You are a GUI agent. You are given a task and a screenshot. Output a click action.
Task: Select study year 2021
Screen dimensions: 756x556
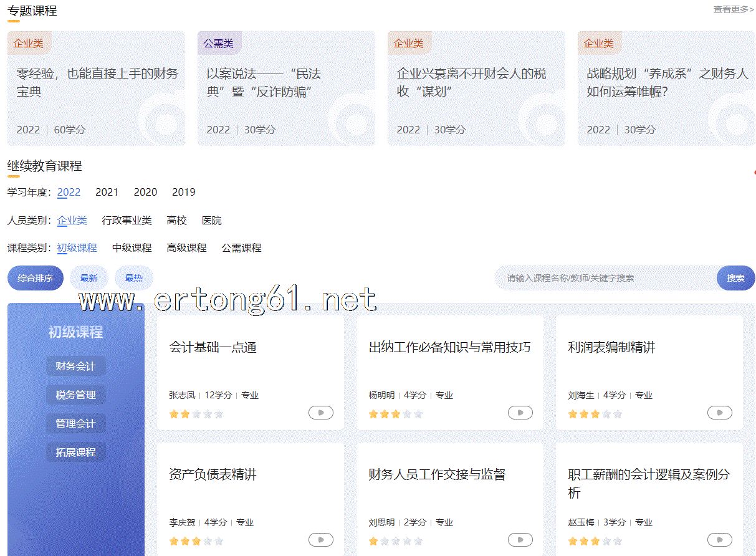pos(107,192)
